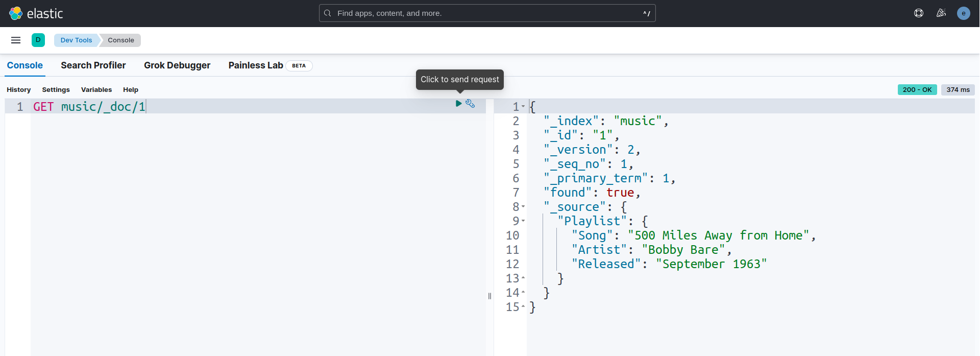Image resolution: width=980 pixels, height=356 pixels.
Task: Click the green D space avatar
Action: coord(38,40)
